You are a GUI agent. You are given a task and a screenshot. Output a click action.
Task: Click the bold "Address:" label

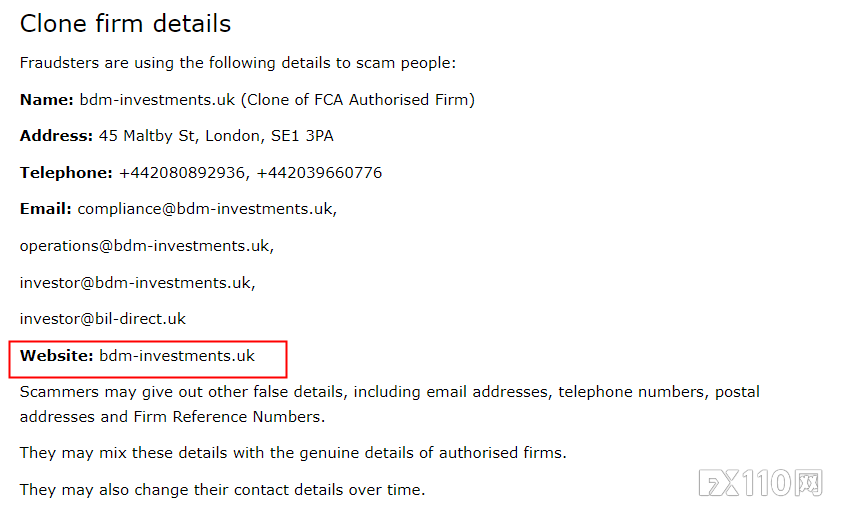[x=56, y=136]
